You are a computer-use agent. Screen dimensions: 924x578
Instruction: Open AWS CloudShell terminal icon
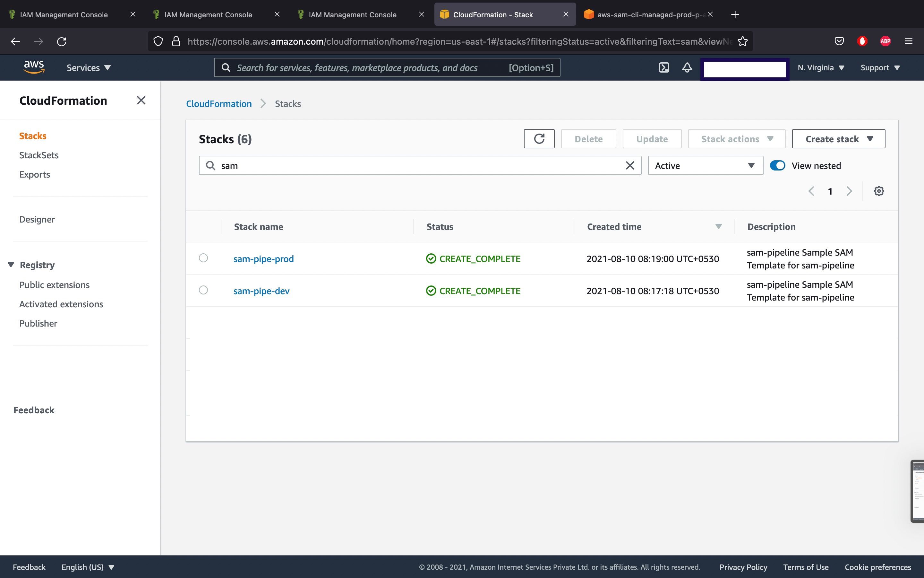(664, 68)
